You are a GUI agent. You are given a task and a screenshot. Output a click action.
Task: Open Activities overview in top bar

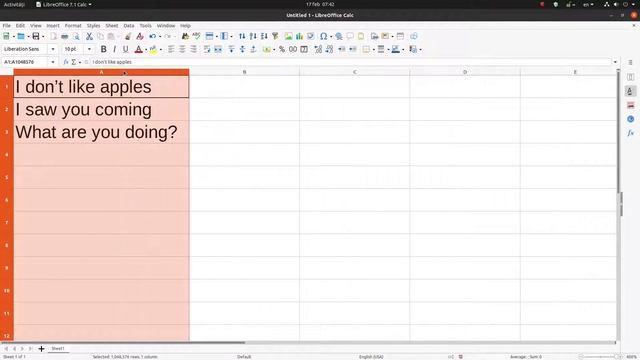pyautogui.click(x=14, y=4)
